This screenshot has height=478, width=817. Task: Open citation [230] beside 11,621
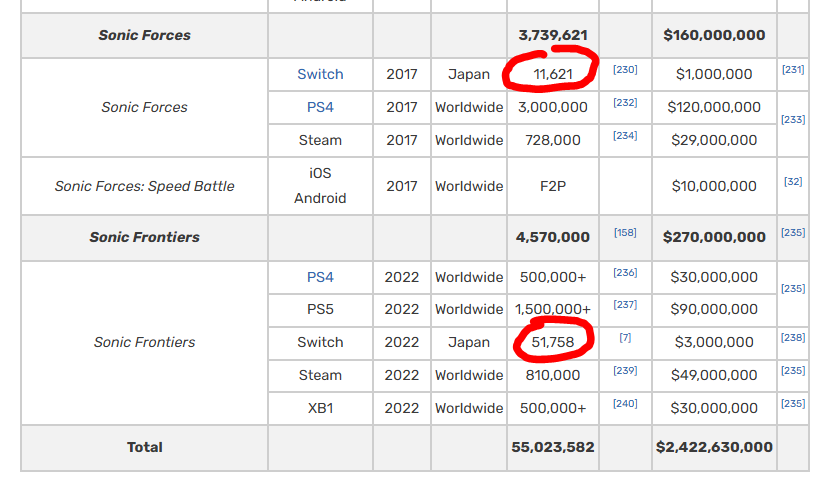[625, 69]
